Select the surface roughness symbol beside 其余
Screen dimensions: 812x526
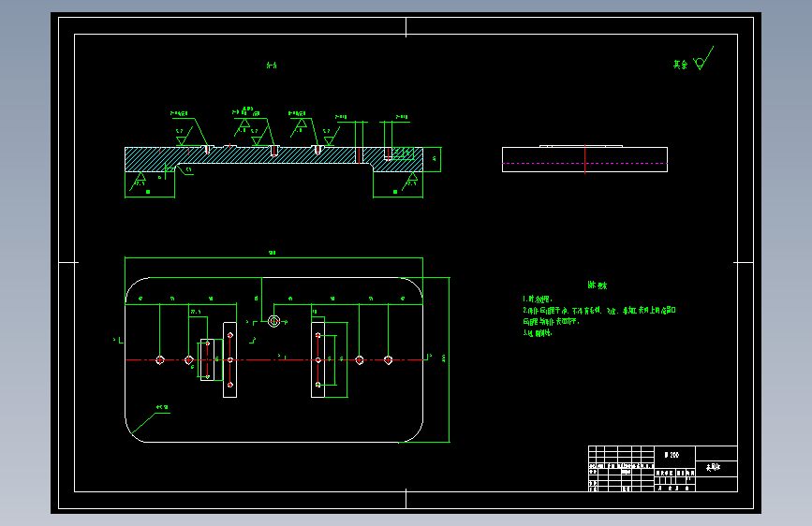(x=703, y=58)
